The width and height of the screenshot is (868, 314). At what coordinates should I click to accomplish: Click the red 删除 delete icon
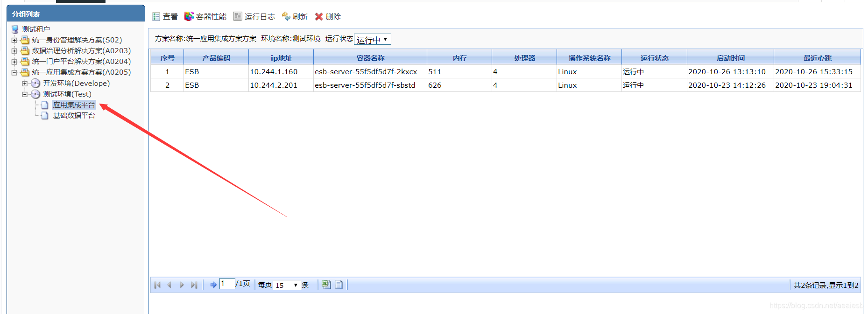point(319,16)
